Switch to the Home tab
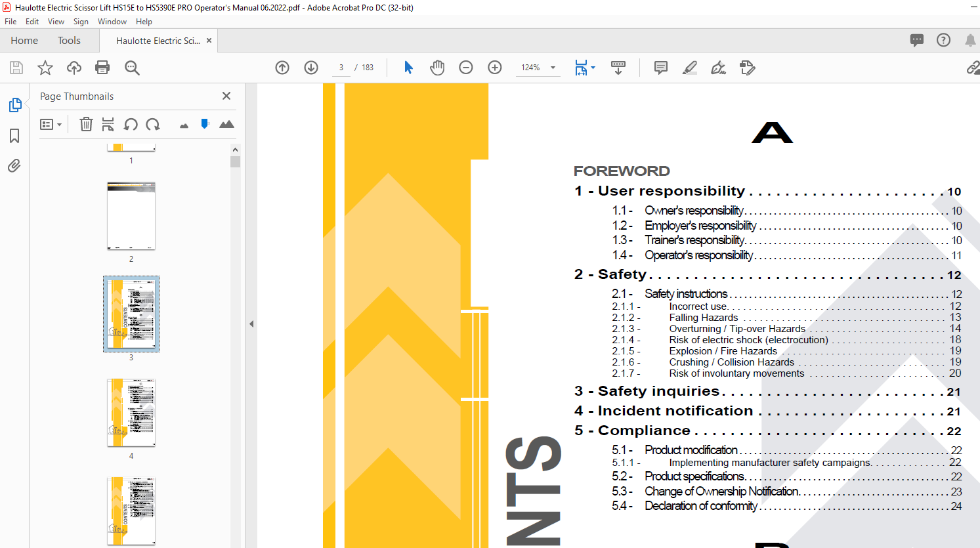The height and width of the screenshot is (548, 980). pos(24,41)
